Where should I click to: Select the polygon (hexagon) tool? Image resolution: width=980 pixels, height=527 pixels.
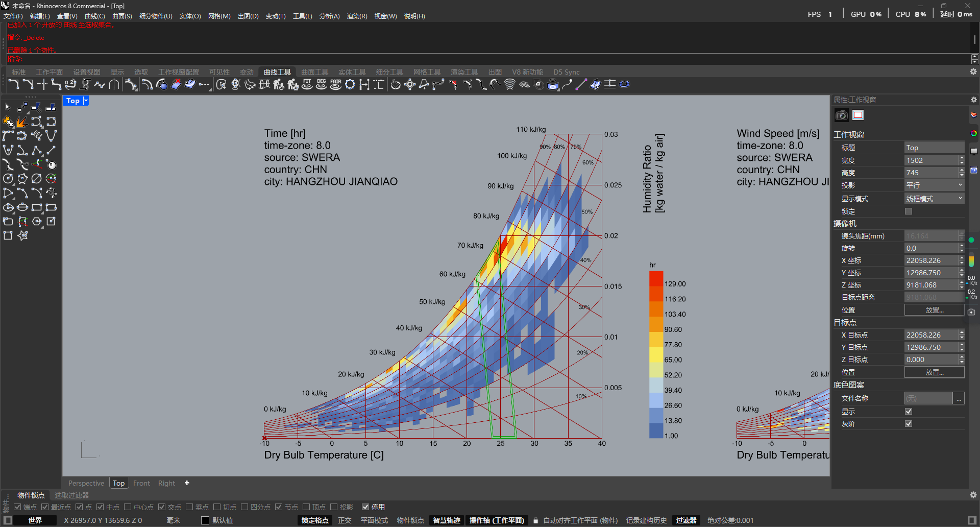pyautogui.click(x=36, y=222)
